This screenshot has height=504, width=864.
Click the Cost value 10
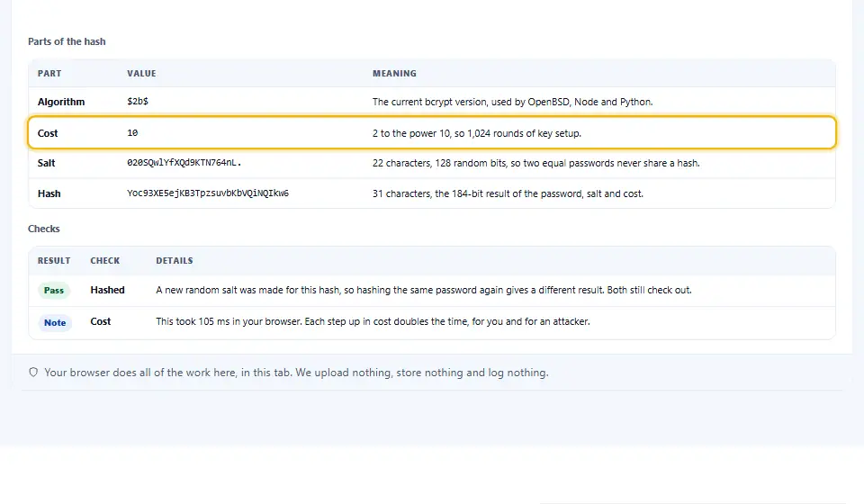point(133,132)
